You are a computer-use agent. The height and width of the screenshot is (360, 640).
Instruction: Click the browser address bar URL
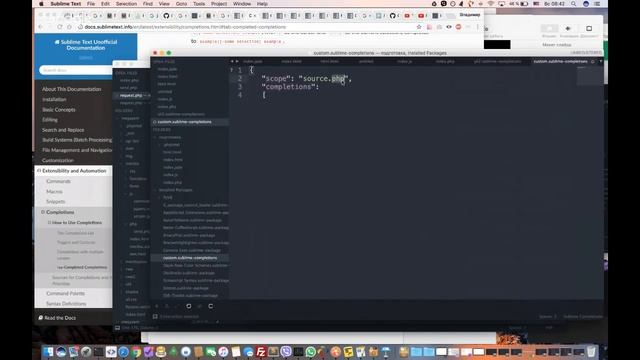pos(185,27)
